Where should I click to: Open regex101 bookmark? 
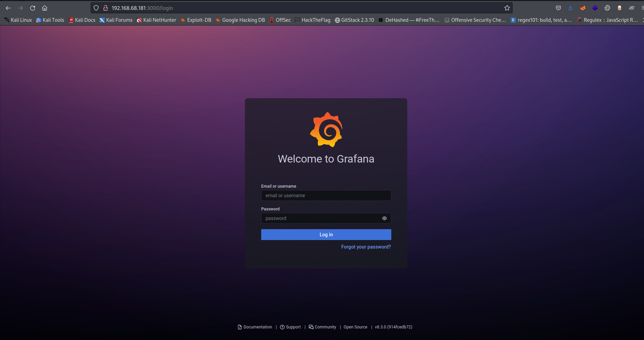[x=541, y=20]
